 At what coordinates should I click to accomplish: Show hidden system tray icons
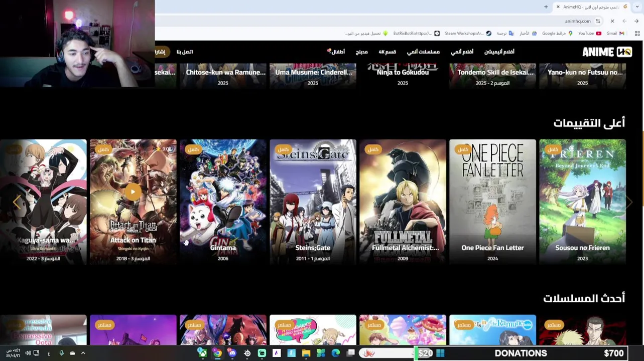click(83, 353)
